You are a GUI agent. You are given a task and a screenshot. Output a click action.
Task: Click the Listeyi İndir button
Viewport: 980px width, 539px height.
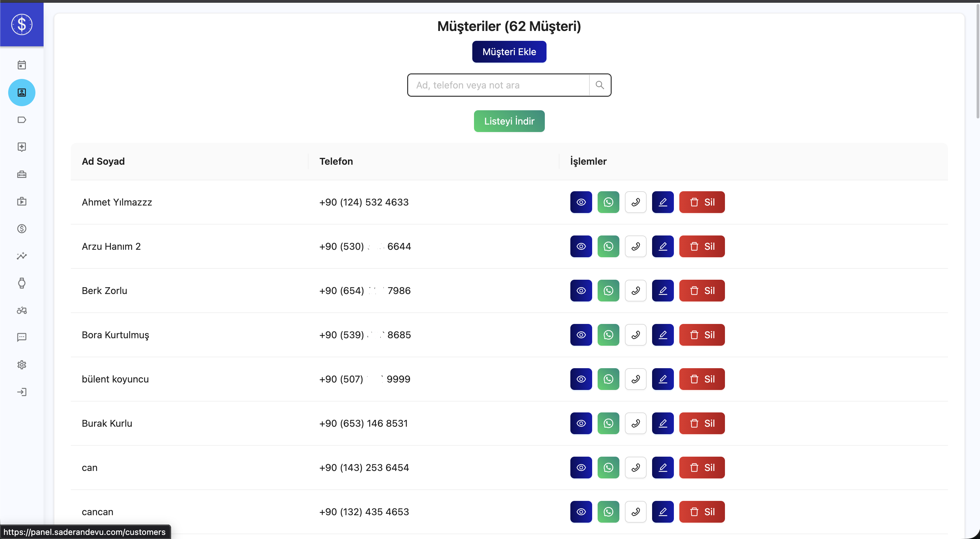[x=509, y=121]
